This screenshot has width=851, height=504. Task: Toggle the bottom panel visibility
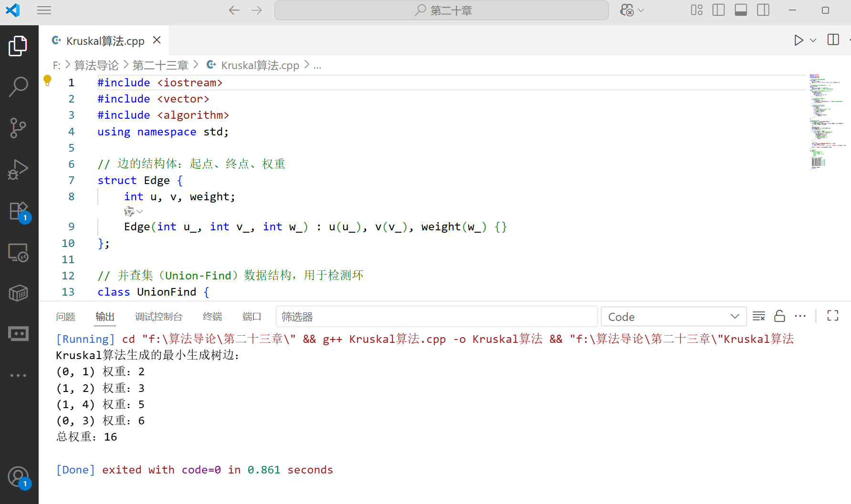click(x=741, y=10)
